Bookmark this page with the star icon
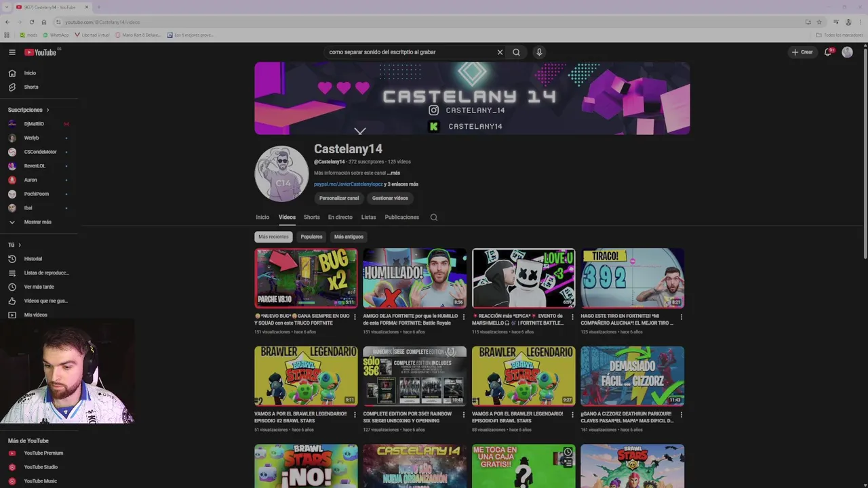The width and height of the screenshot is (868, 488). pyautogui.click(x=819, y=22)
